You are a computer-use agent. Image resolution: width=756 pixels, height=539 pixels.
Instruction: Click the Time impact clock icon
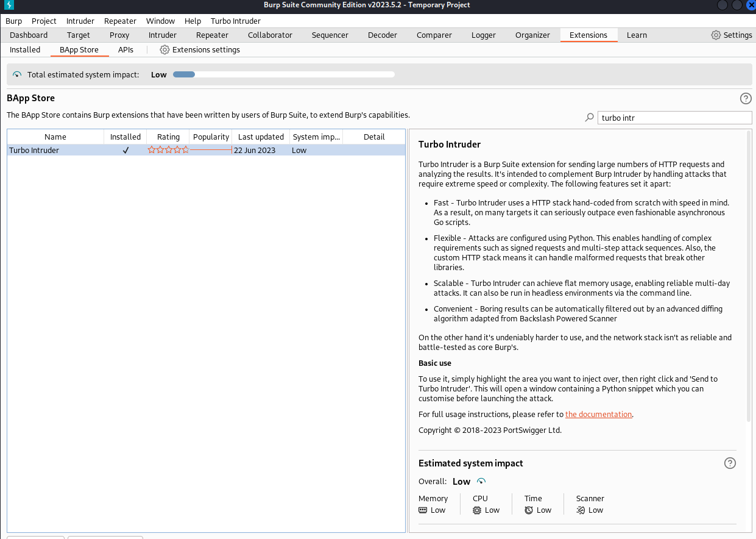tap(529, 510)
